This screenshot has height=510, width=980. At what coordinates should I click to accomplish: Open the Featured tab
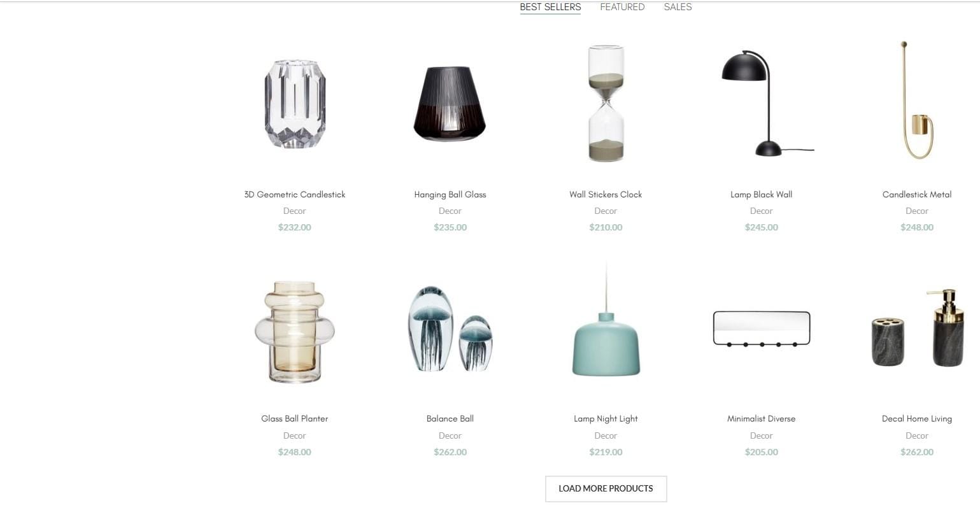[x=622, y=7]
